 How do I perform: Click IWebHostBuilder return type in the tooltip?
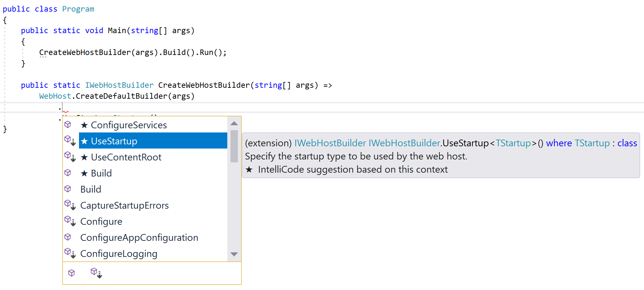click(330, 143)
